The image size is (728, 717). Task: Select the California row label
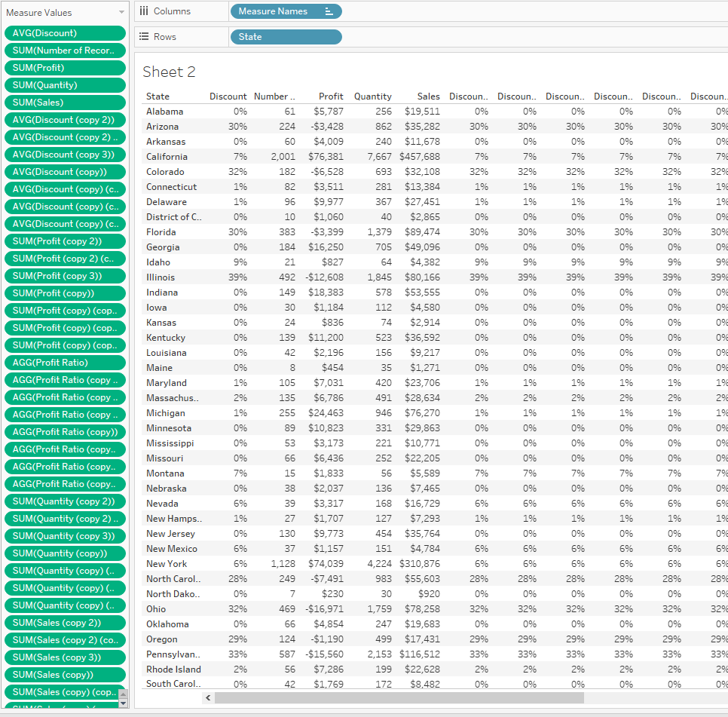pyautogui.click(x=167, y=157)
